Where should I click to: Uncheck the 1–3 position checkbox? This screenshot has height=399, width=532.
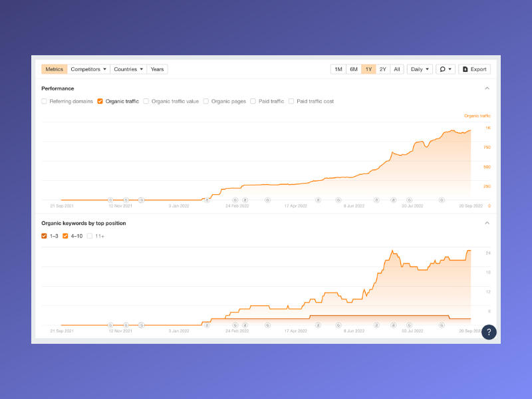click(x=45, y=236)
